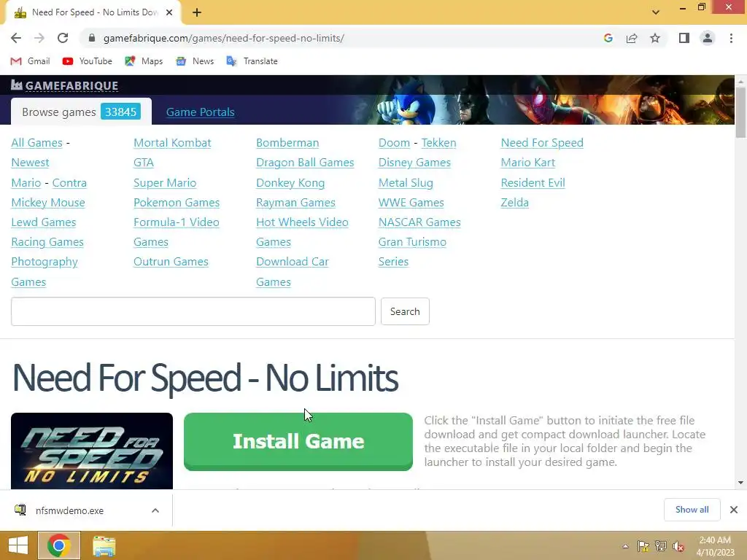Click the GameFabrique logo
The width and height of the screenshot is (747, 560).
64,86
